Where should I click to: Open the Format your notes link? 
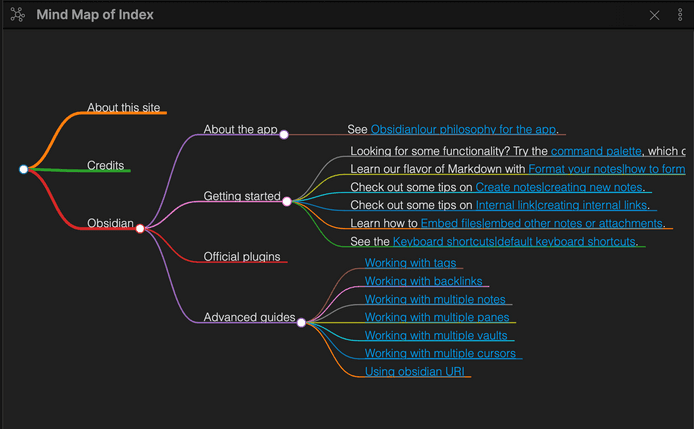coord(607,169)
